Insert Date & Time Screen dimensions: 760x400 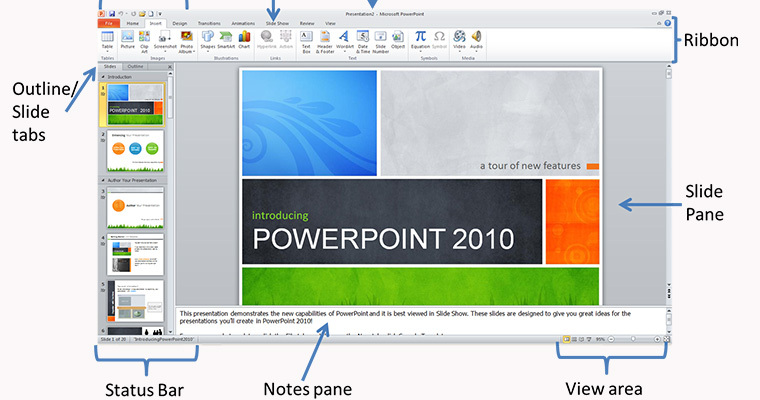tap(363, 42)
